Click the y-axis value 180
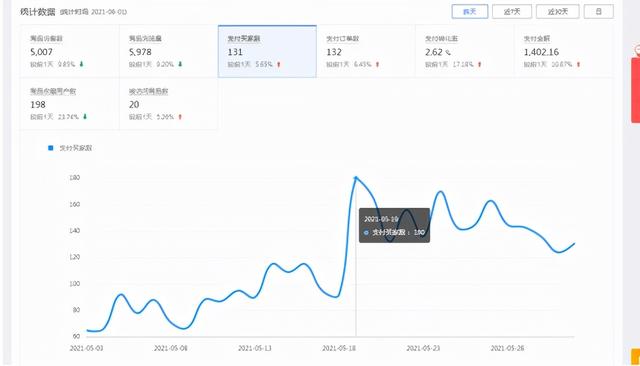This screenshot has height=366, width=640. (75, 177)
